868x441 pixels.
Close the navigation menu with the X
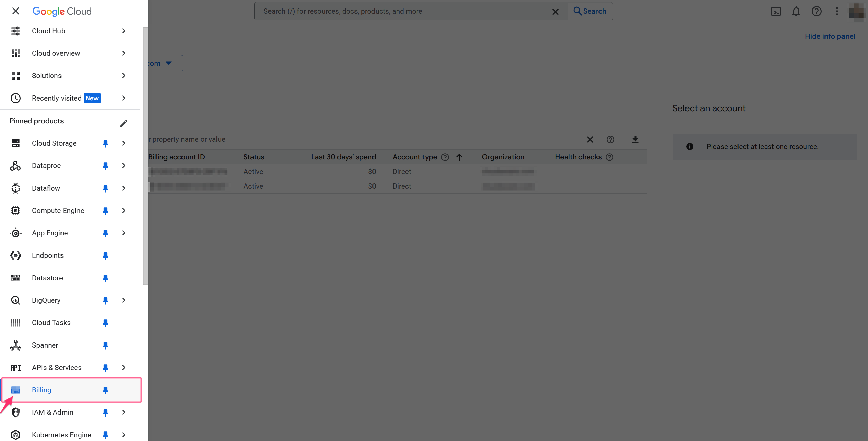(16, 11)
